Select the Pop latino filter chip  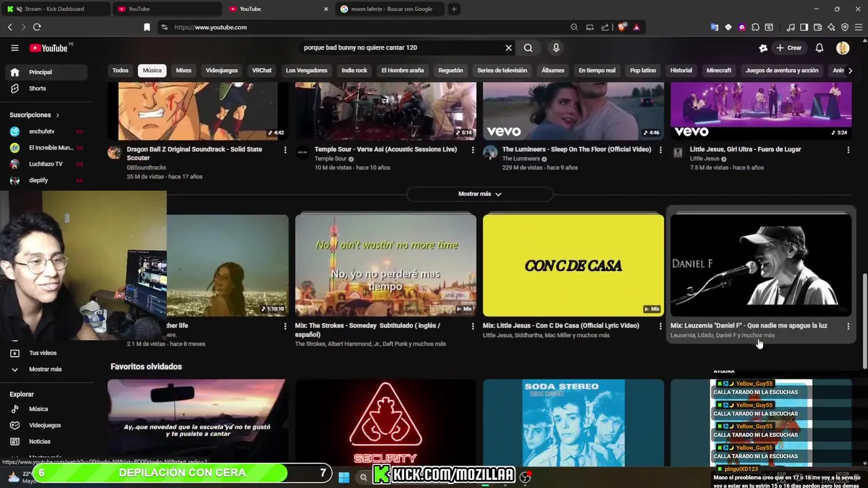[643, 70]
